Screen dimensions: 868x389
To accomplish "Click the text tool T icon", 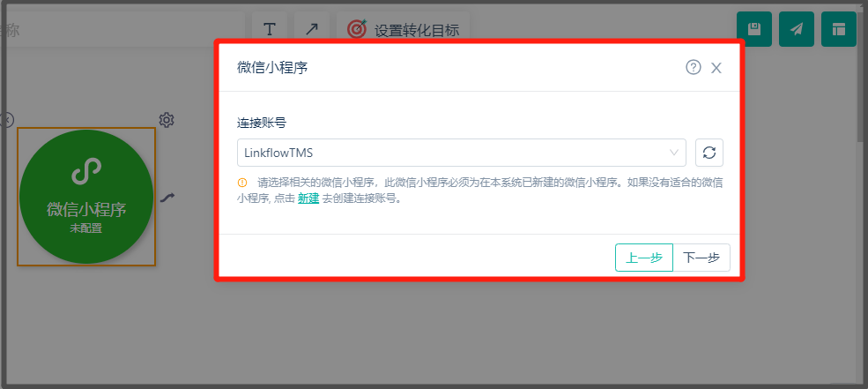I will point(270,29).
